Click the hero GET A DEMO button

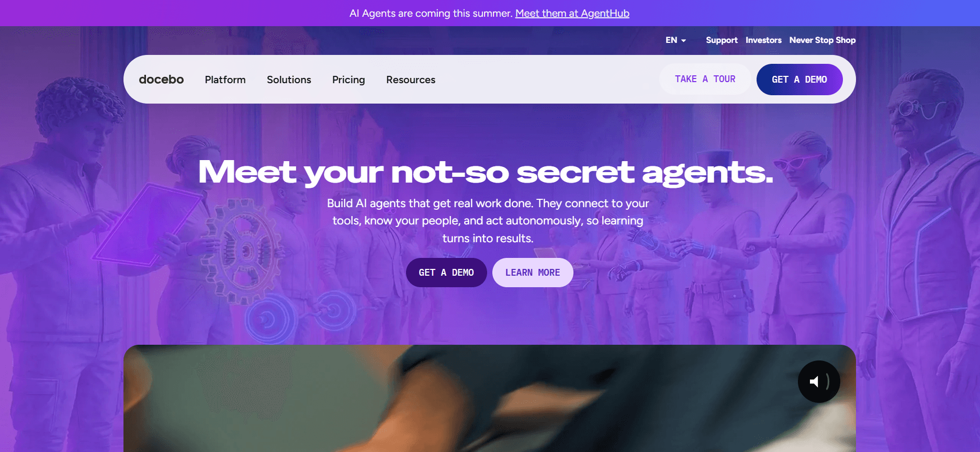point(446,273)
